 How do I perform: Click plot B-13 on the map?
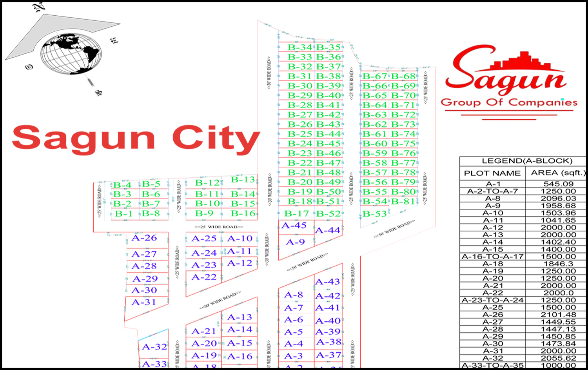(243, 179)
